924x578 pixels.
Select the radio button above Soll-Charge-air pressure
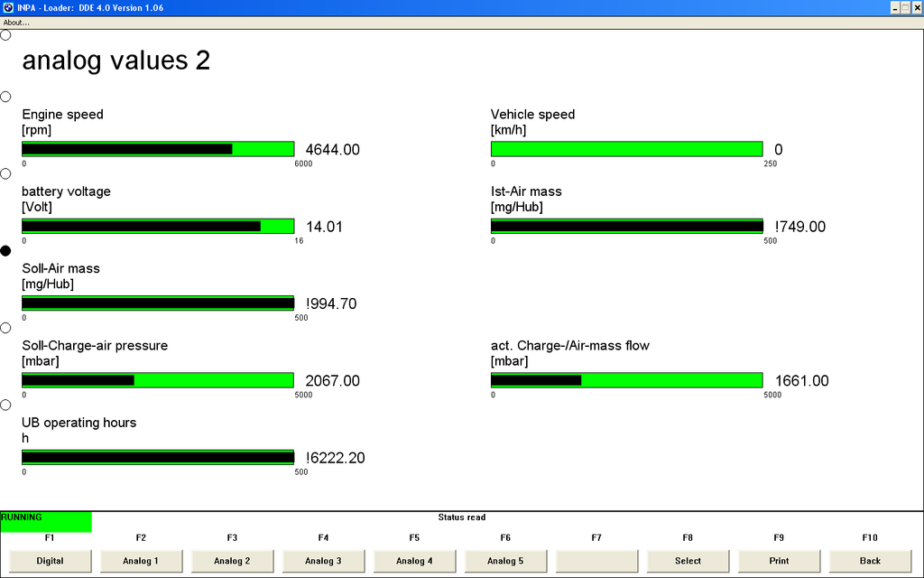[x=5, y=328]
